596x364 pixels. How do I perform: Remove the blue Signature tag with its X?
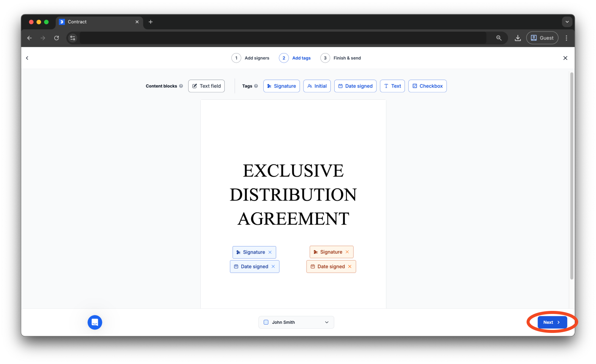270,252
